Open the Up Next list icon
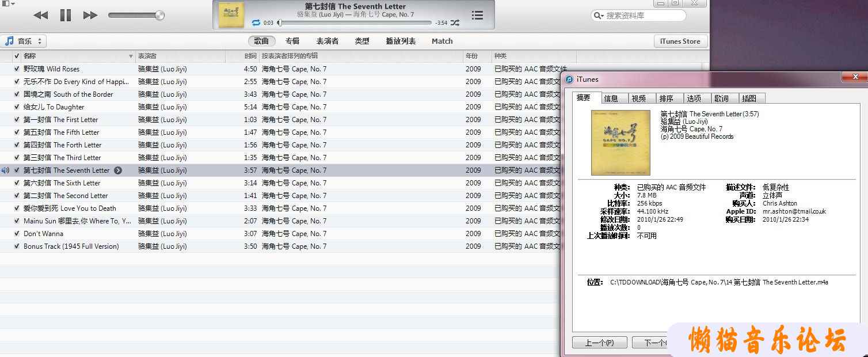Viewport: 868px width, 357px height. (477, 16)
